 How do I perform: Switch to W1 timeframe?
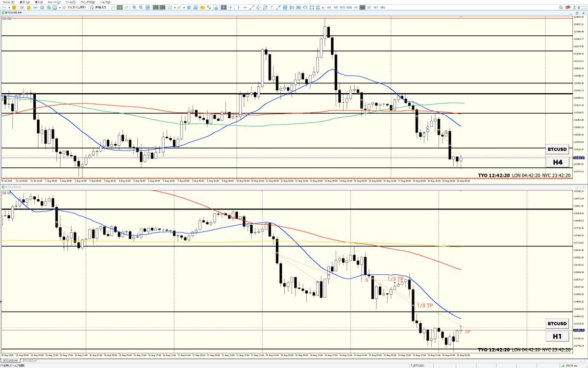[x=376, y=7]
